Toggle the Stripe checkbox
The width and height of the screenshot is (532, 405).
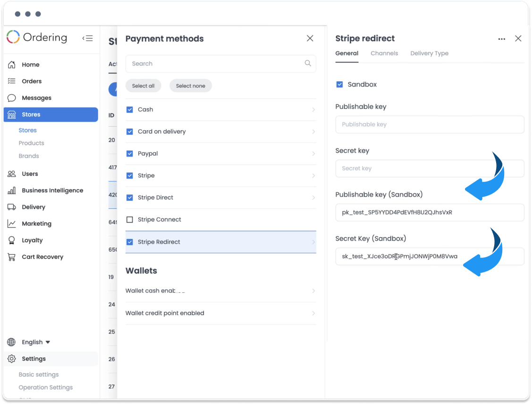click(130, 175)
